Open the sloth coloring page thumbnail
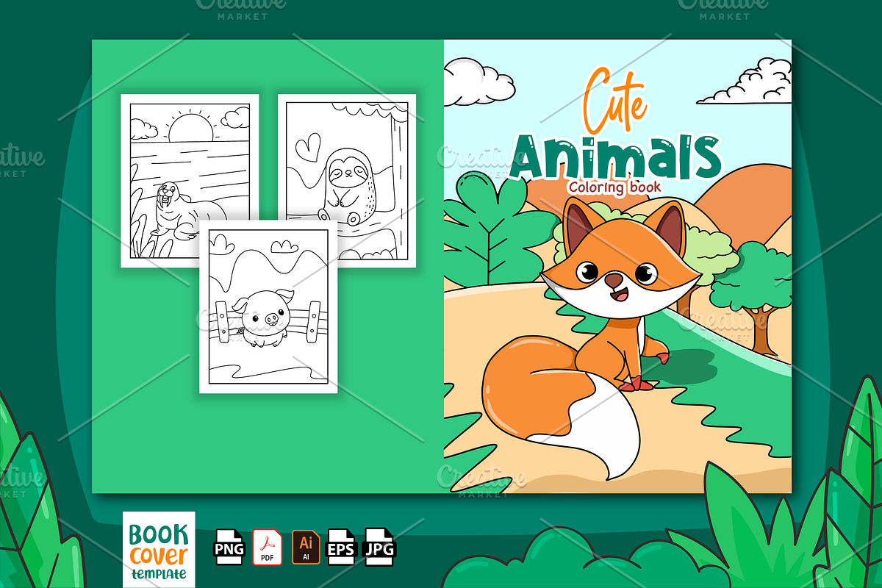Viewport: 882px width, 588px height. point(347,181)
